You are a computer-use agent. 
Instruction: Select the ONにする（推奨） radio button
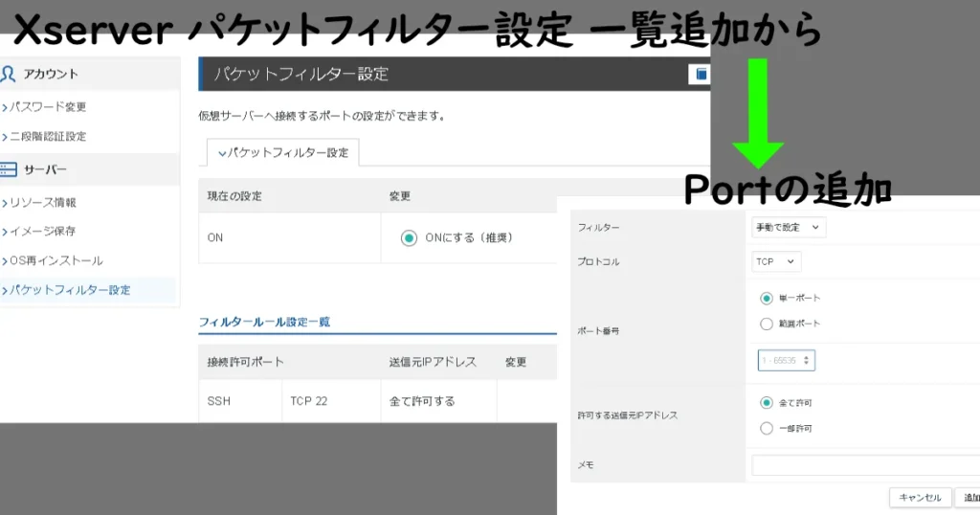point(409,238)
